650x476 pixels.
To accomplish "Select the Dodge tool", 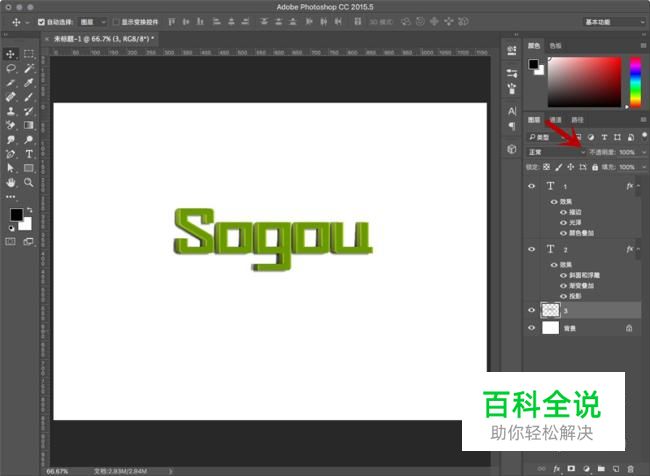I will [x=29, y=140].
